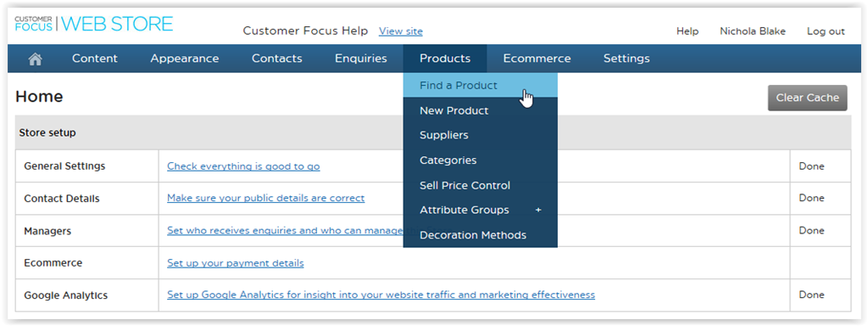868x326 pixels.
Task: Expand Attribute Groups submenu via plus sign
Action: coord(538,211)
